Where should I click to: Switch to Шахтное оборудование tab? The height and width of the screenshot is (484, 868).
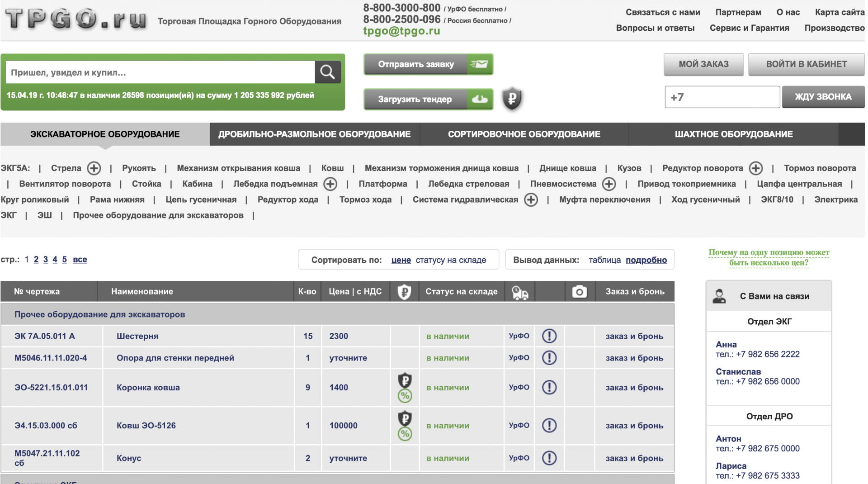[733, 134]
